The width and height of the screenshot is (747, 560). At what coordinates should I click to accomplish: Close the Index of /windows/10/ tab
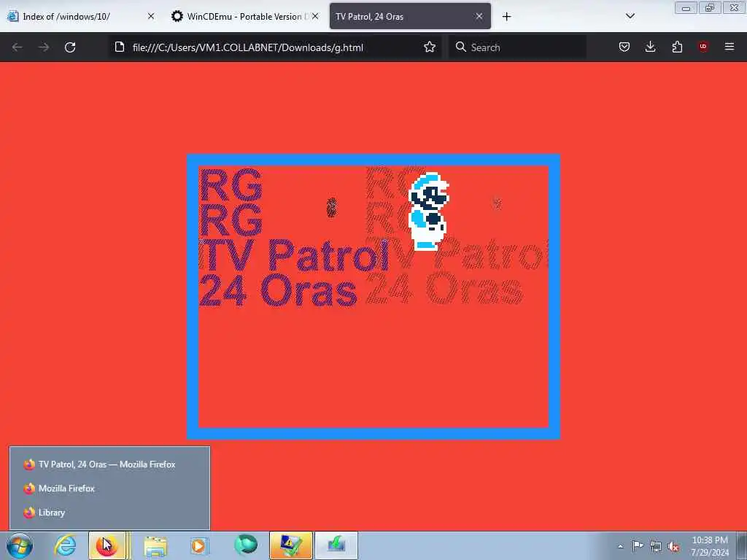[x=151, y=16]
